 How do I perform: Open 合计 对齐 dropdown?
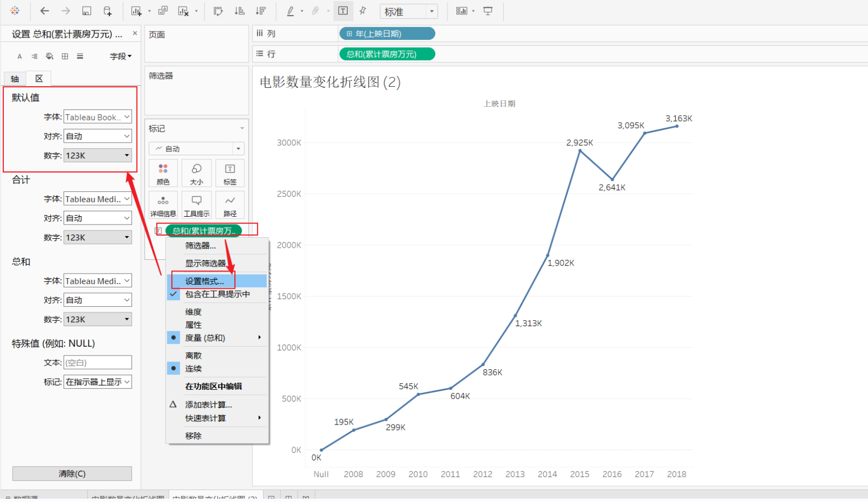tap(98, 218)
